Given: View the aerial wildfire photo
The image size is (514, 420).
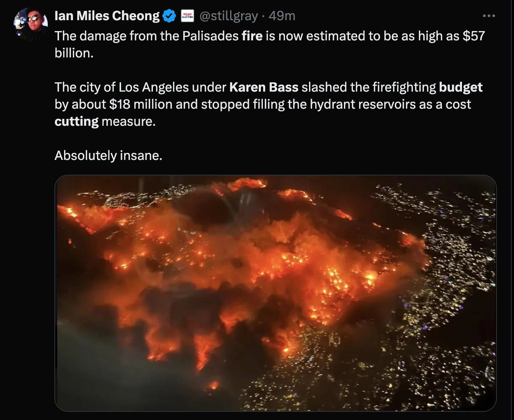Looking at the screenshot, I should (276, 293).
